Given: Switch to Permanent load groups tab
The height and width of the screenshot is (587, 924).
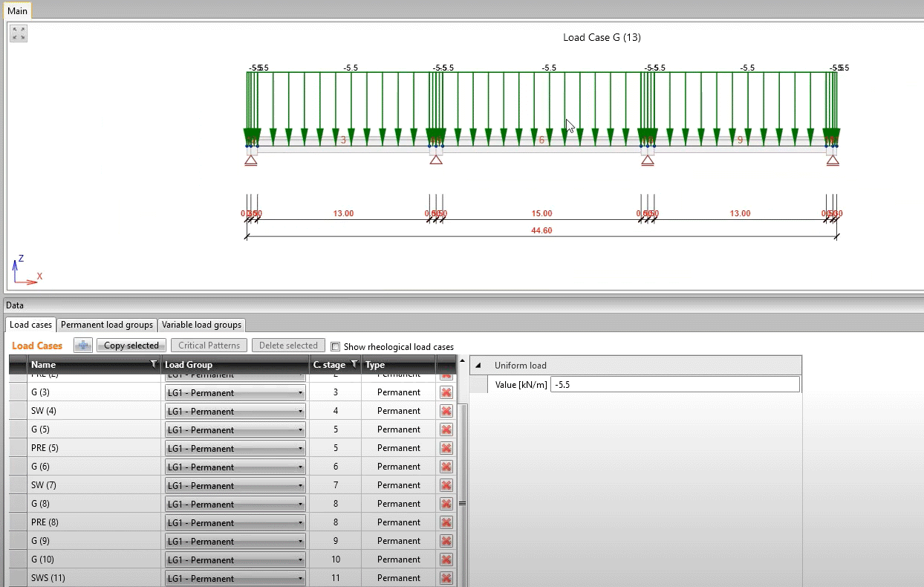Looking at the screenshot, I should (107, 325).
